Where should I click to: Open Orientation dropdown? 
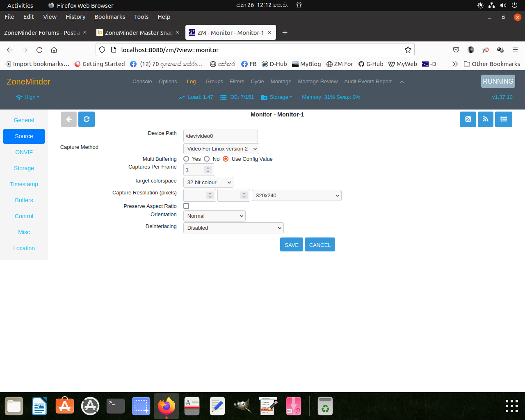pyautogui.click(x=215, y=216)
